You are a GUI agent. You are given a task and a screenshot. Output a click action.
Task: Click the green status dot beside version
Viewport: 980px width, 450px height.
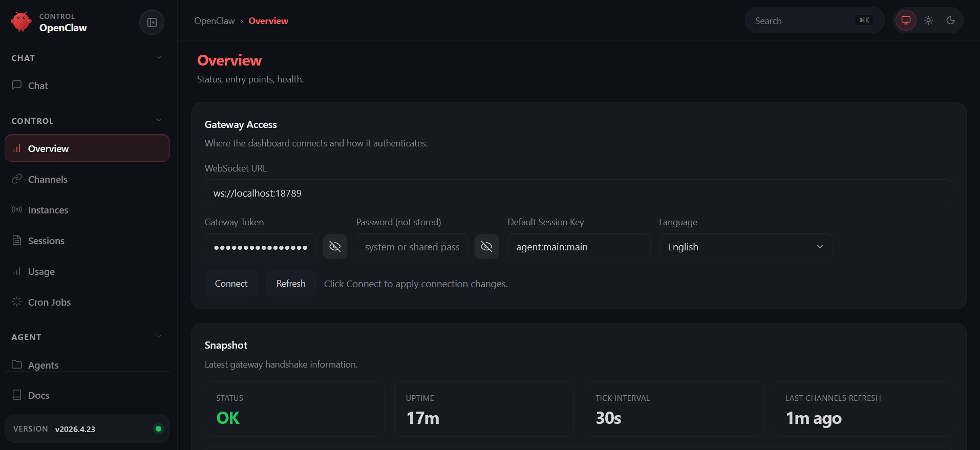158,429
